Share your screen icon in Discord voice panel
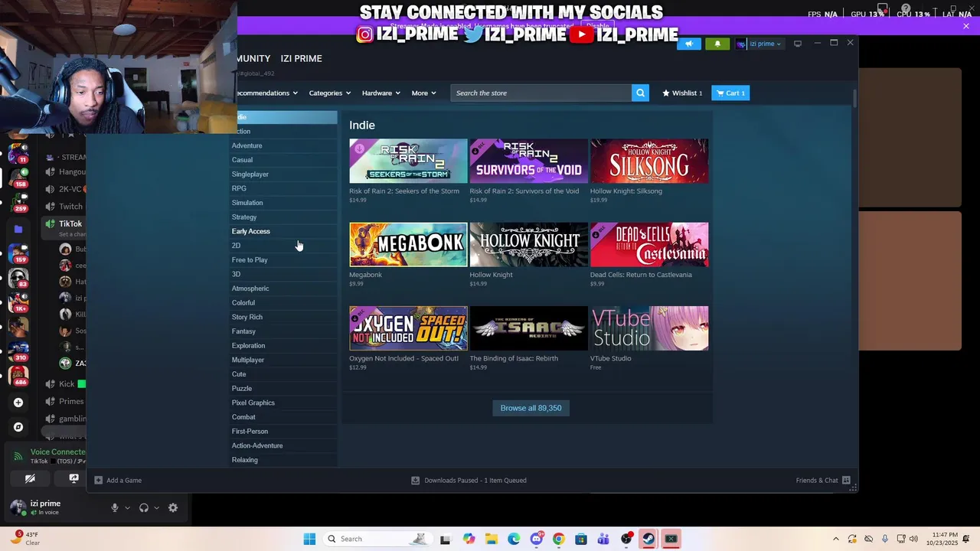Image resolution: width=980 pixels, height=551 pixels. click(x=73, y=478)
